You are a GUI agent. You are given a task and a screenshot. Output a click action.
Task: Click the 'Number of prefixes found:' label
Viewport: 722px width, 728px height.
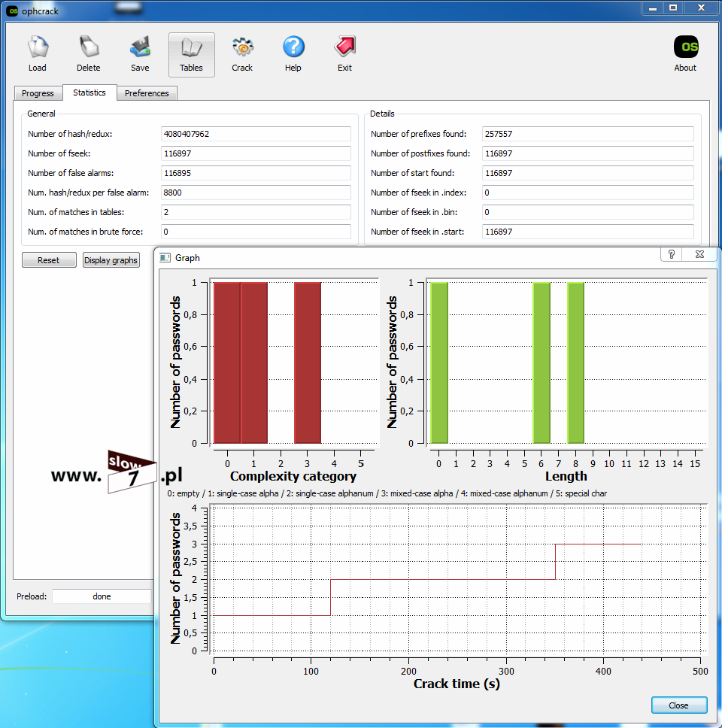click(x=418, y=134)
